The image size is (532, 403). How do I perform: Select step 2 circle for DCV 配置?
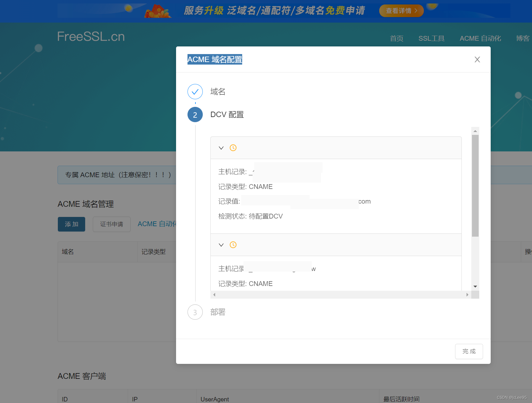point(195,115)
